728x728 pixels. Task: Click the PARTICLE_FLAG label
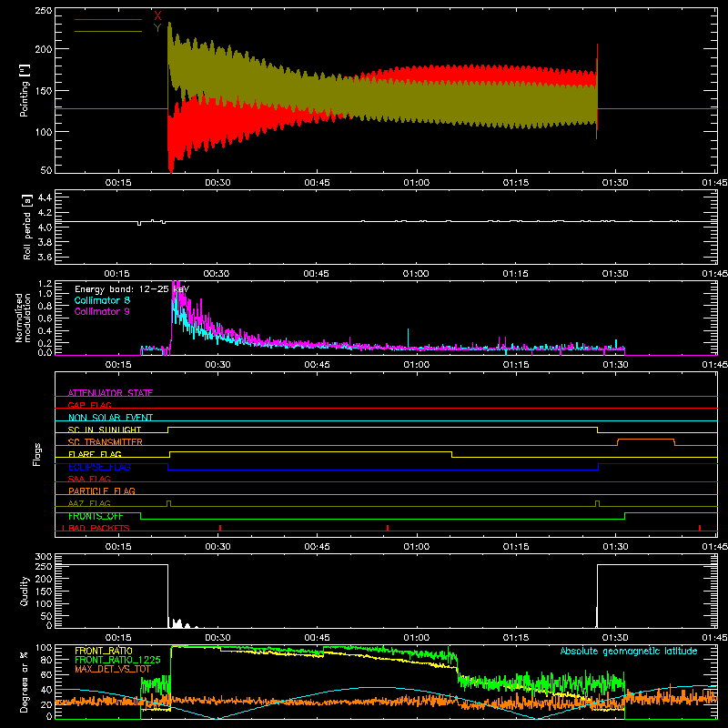click(x=102, y=490)
